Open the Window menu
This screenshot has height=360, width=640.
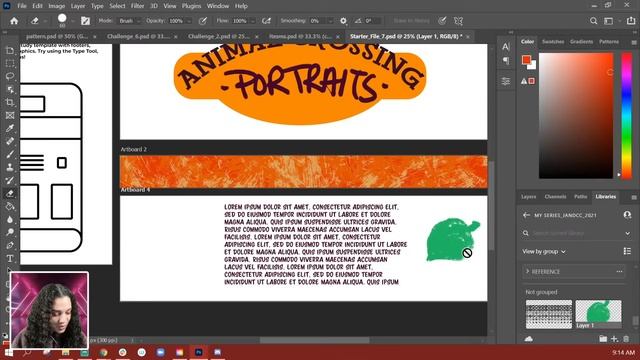tap(218, 6)
